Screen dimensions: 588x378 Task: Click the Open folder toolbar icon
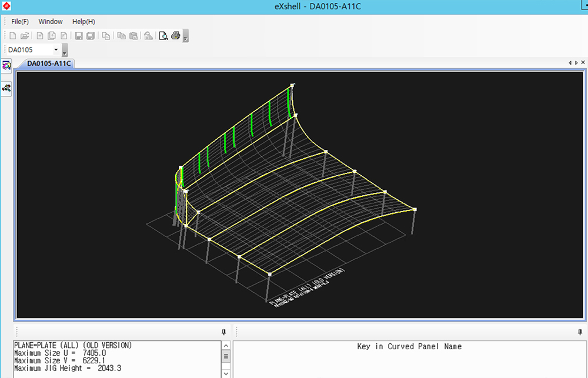[x=25, y=36]
